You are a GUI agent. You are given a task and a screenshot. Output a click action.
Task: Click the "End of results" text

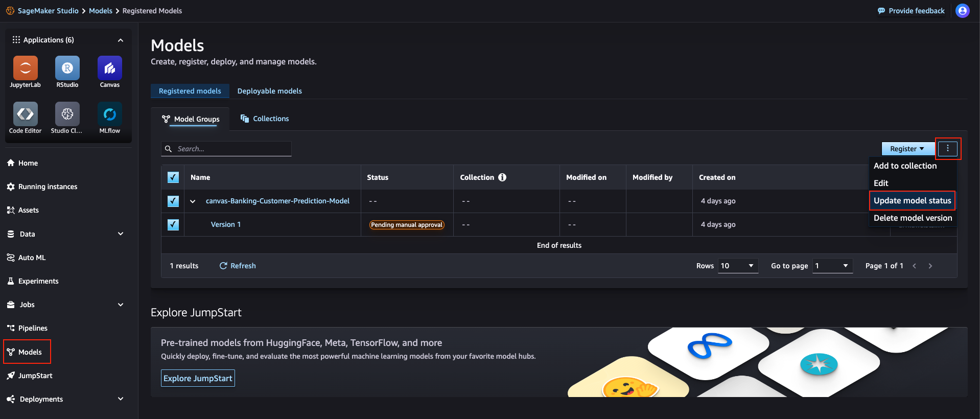(559, 245)
